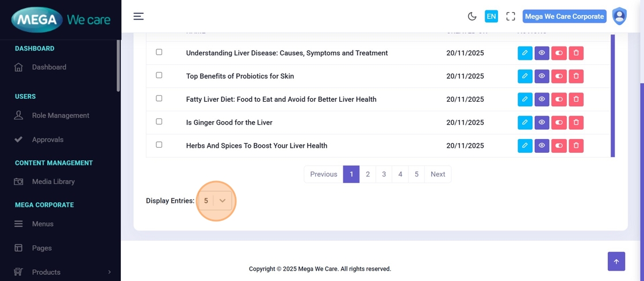Jump to pagination page 3
The height and width of the screenshot is (281, 644).
tap(384, 174)
